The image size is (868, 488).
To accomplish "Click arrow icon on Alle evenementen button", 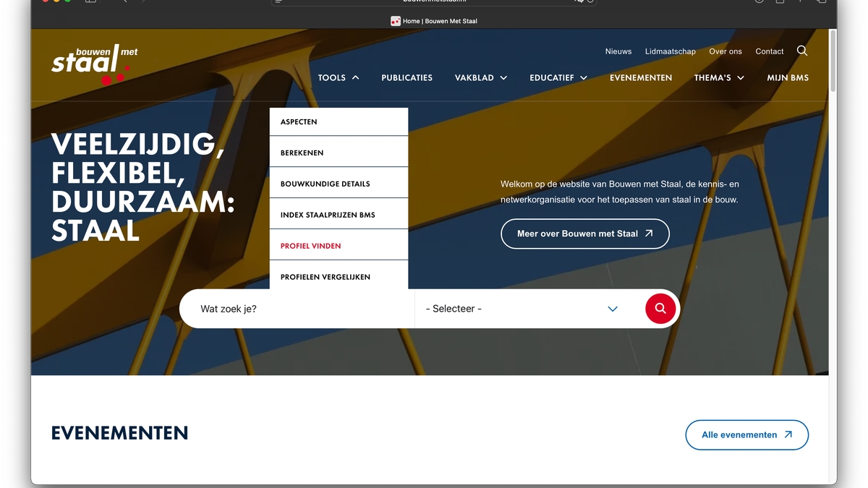I will click(788, 435).
